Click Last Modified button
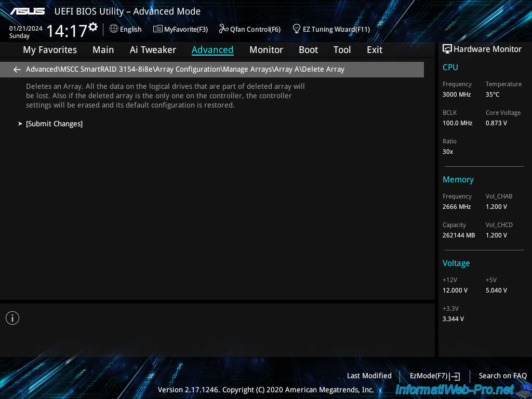The image size is (532, 399). [x=369, y=376]
